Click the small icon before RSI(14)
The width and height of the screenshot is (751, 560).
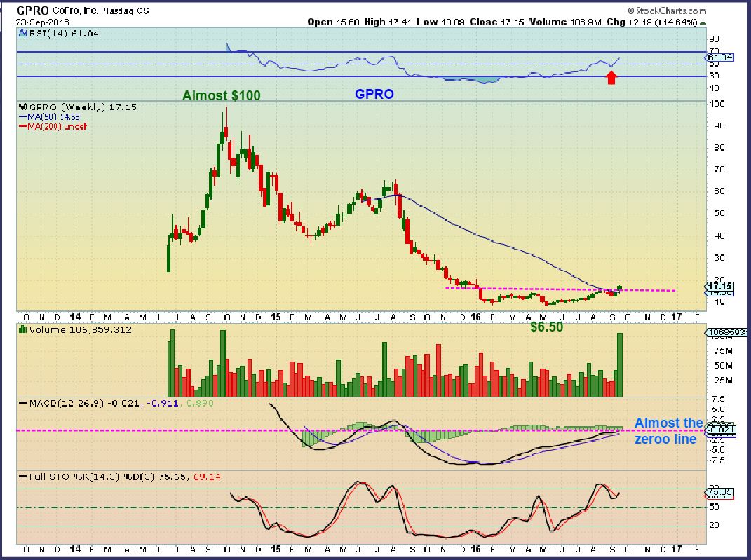tap(22, 33)
